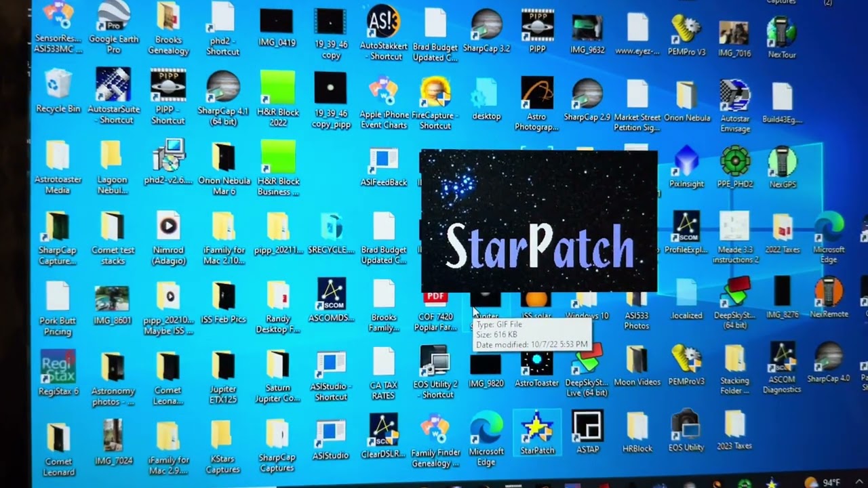Open the NexRemote icon

829,297
